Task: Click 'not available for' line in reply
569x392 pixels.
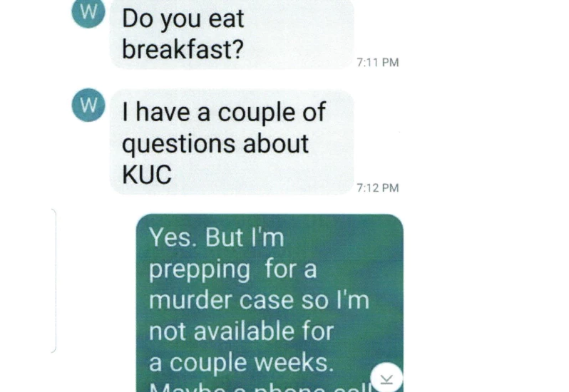Action: click(x=241, y=331)
